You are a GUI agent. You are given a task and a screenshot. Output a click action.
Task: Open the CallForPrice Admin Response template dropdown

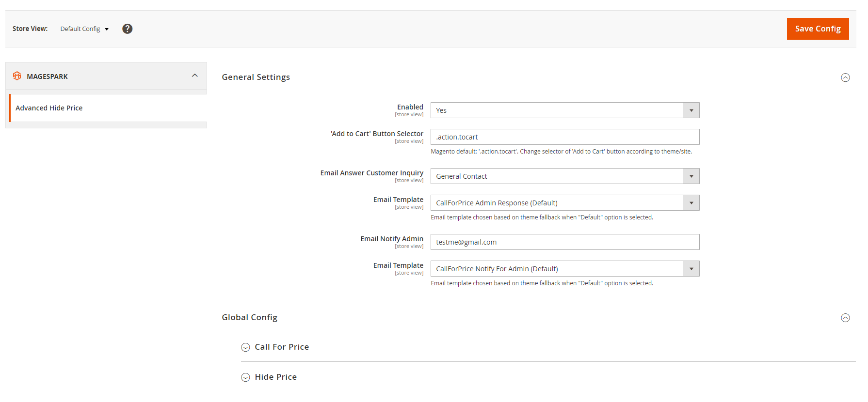[x=565, y=203]
